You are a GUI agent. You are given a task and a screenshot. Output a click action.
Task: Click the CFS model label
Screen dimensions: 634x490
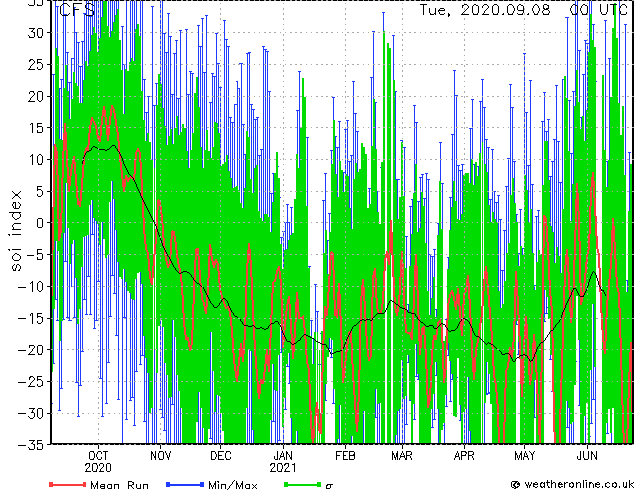click(77, 10)
